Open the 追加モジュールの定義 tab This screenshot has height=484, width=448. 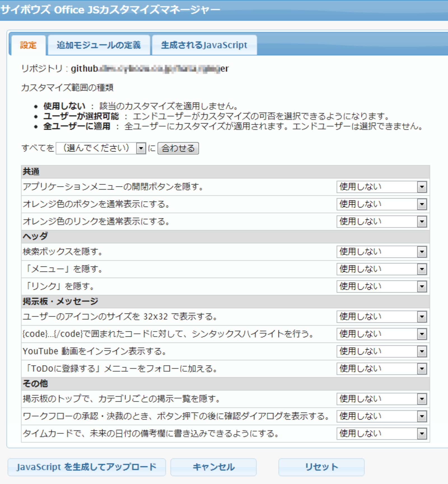pyautogui.click(x=99, y=45)
